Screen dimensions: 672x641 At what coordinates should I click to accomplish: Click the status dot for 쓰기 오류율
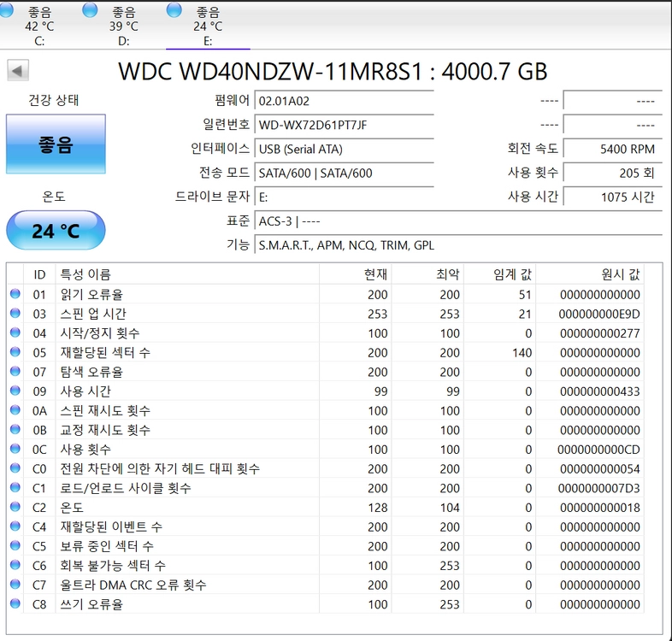pos(15,603)
